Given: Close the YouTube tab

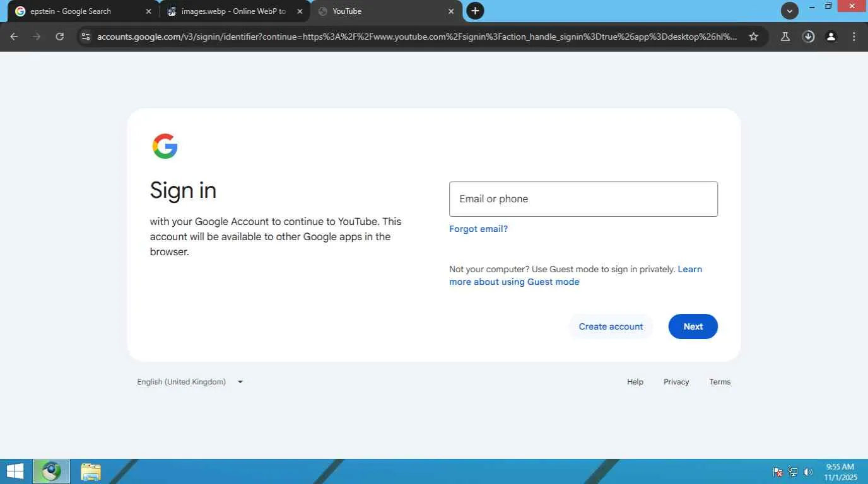Looking at the screenshot, I should pyautogui.click(x=451, y=11).
